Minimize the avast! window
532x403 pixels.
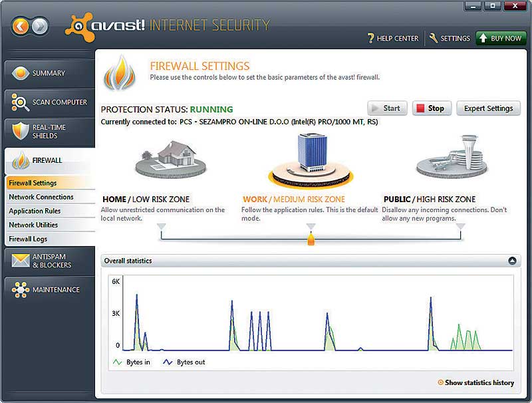point(473,6)
